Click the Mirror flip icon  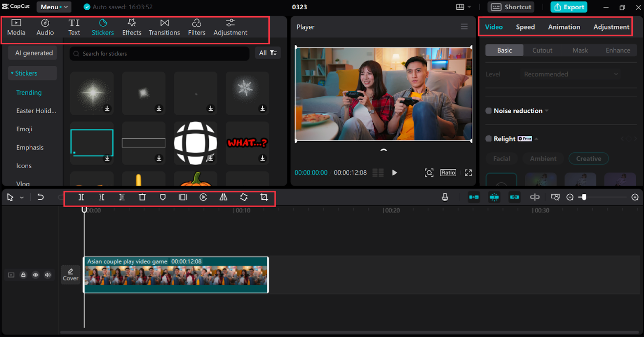pos(223,197)
